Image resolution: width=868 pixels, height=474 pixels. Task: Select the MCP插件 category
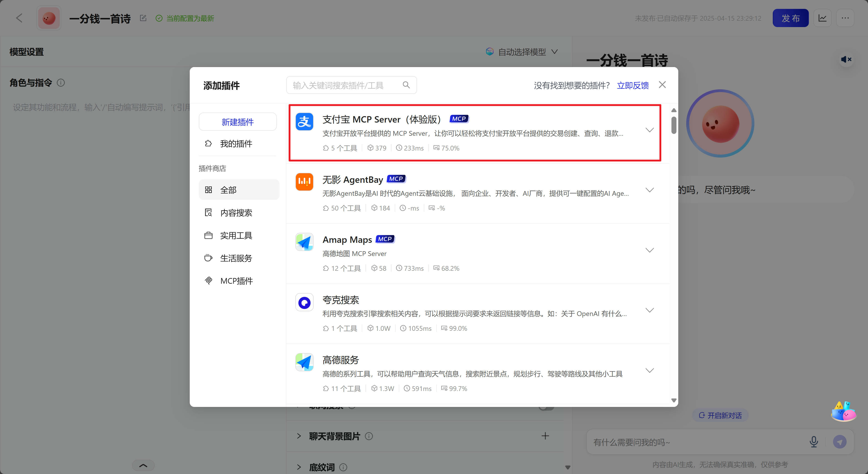tap(236, 281)
